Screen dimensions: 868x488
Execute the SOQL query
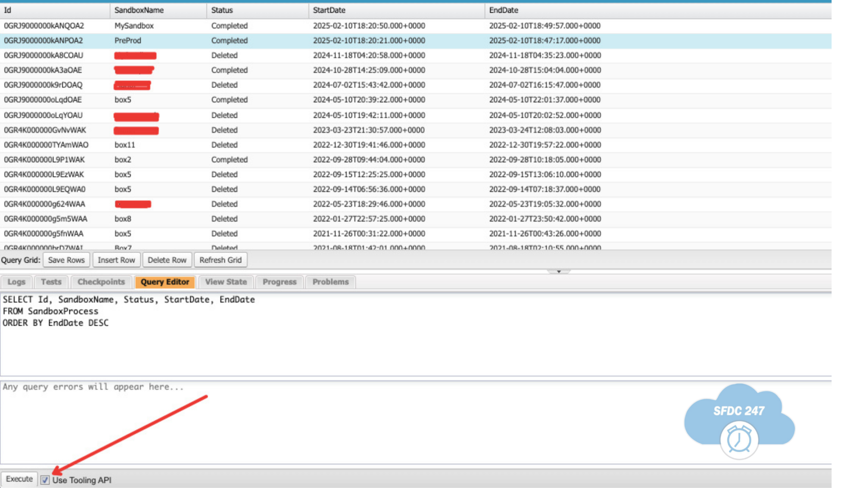(19, 479)
